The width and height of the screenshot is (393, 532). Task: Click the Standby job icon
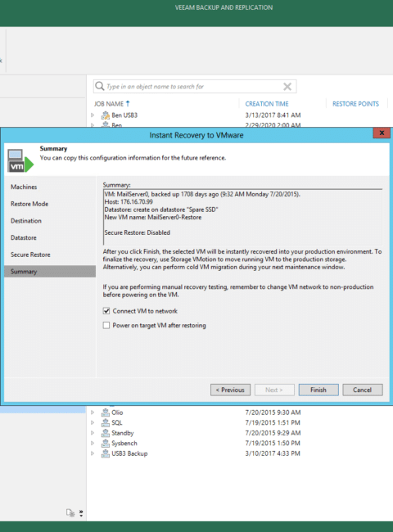coord(106,433)
